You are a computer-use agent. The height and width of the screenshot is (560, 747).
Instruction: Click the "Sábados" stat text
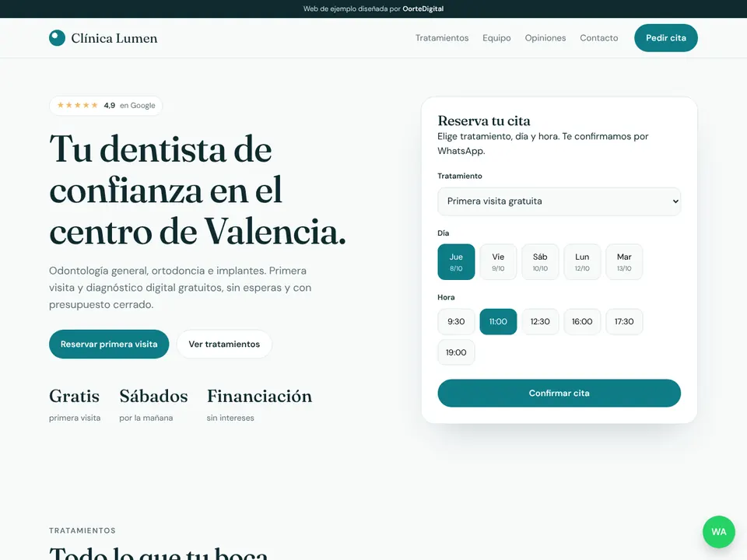pyautogui.click(x=153, y=396)
